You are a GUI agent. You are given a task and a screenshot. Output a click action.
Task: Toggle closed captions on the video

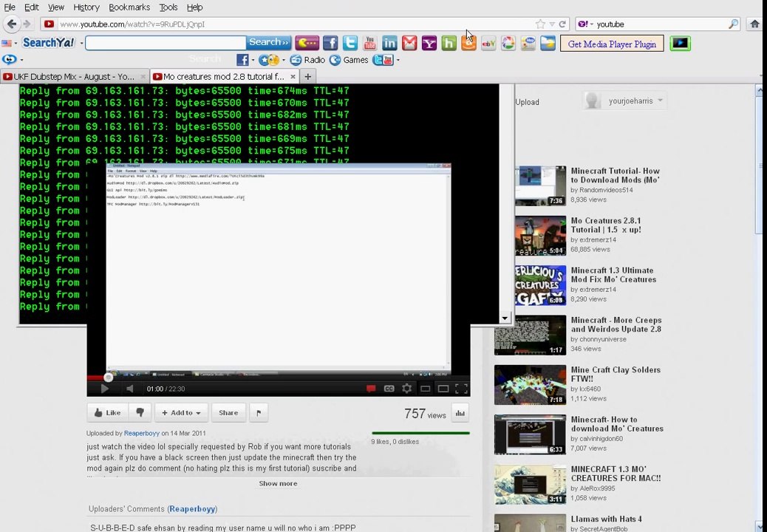[x=389, y=389]
